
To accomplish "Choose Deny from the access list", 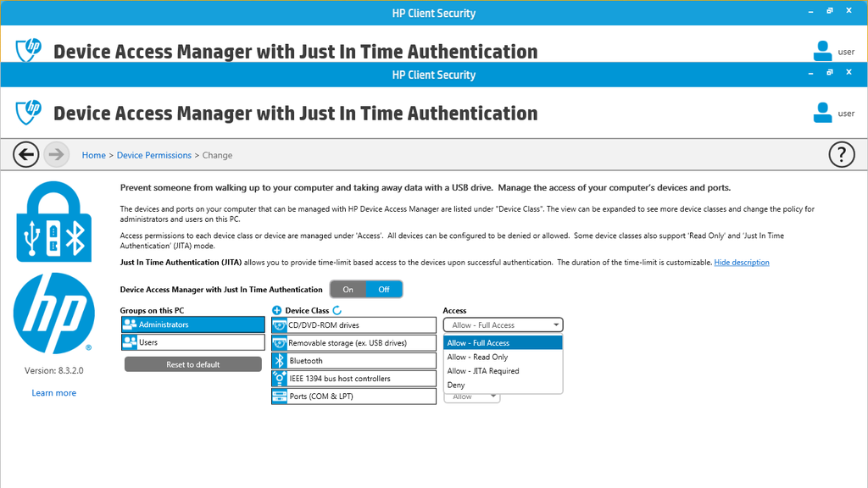I will point(503,385).
